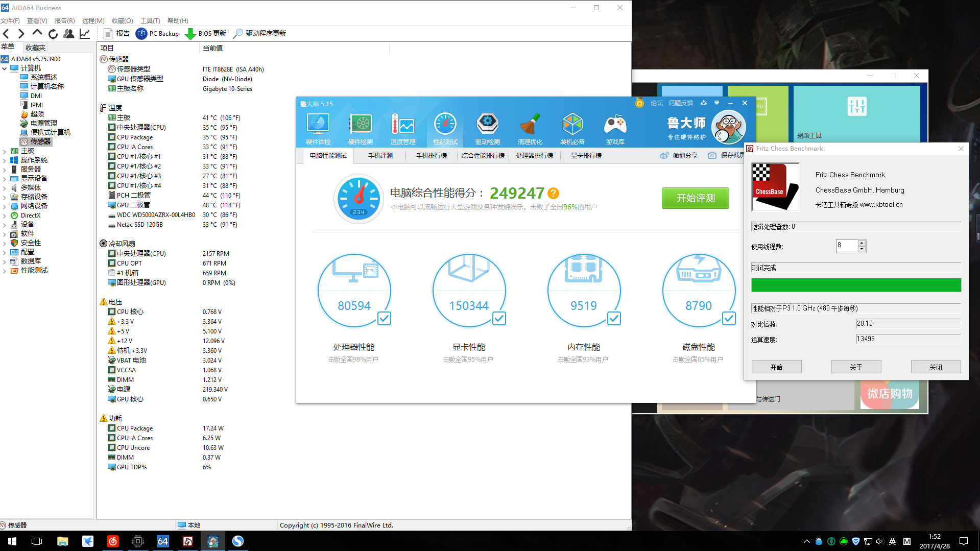
Task: Expand the 多媒体 tree node
Action: click(x=5, y=188)
